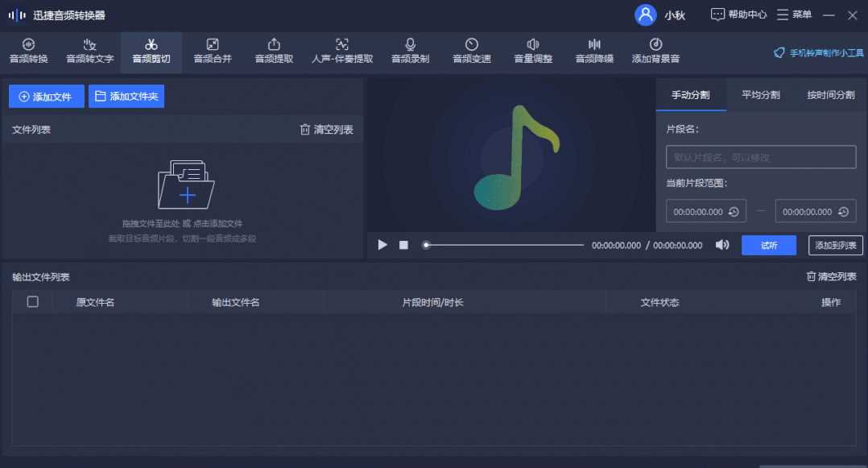Switch to the 按时间分割 tab
The width and height of the screenshot is (868, 468).
tap(831, 95)
